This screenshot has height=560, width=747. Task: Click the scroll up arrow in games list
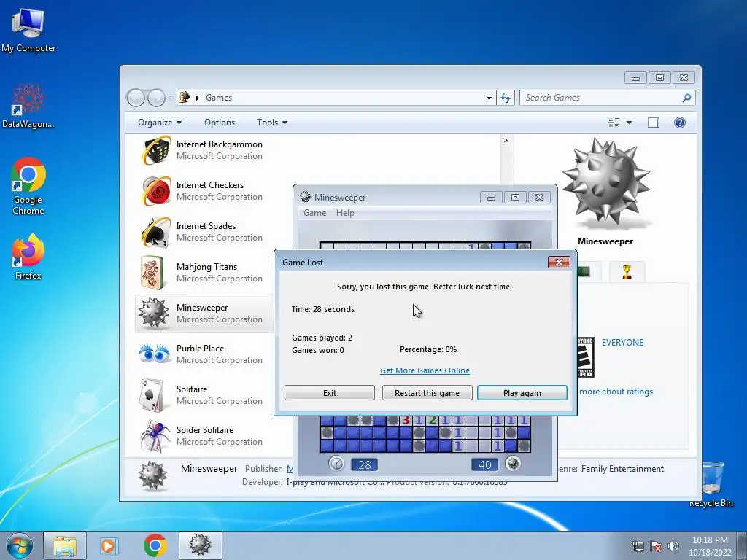[506, 141]
